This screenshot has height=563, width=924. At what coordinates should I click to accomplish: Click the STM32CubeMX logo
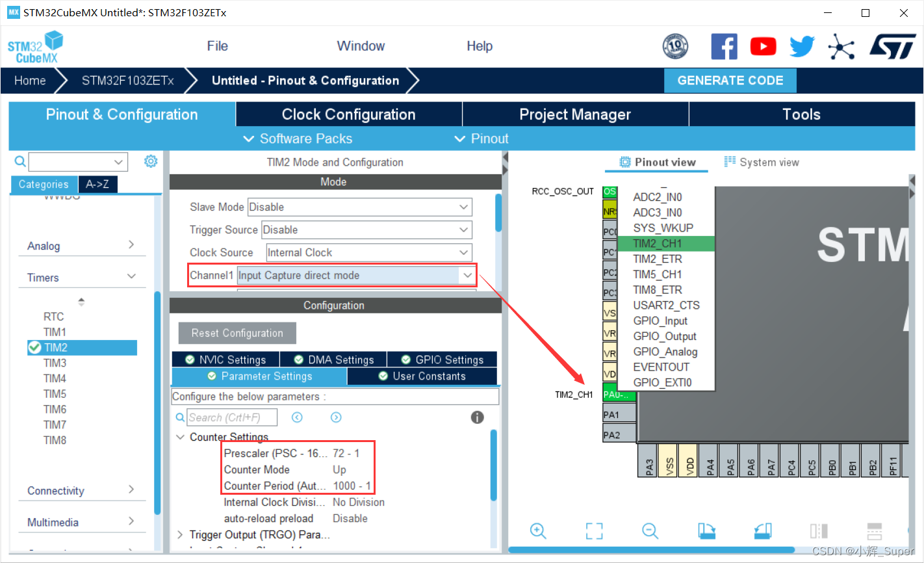point(36,47)
